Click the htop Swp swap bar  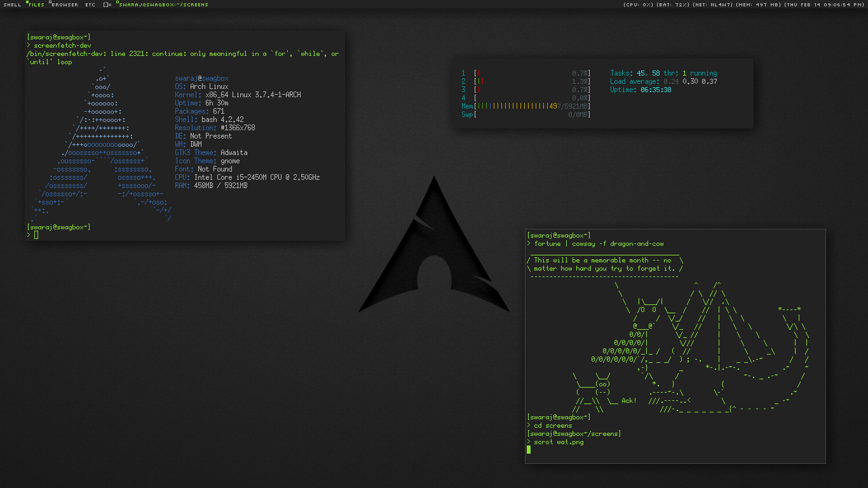(532, 114)
